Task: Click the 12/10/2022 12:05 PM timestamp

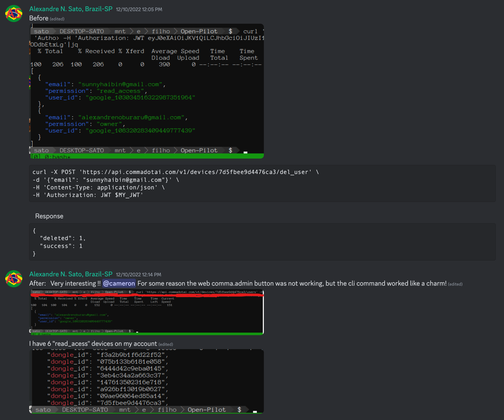Action: click(139, 9)
